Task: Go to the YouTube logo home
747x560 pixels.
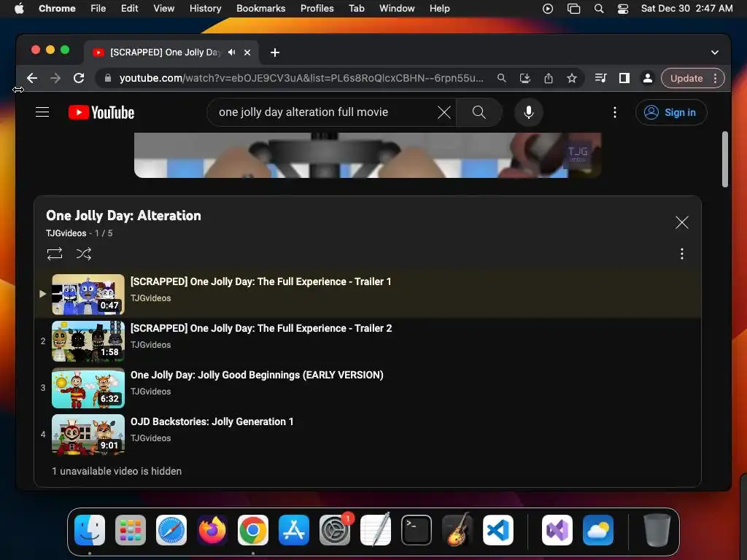Action: tap(101, 112)
